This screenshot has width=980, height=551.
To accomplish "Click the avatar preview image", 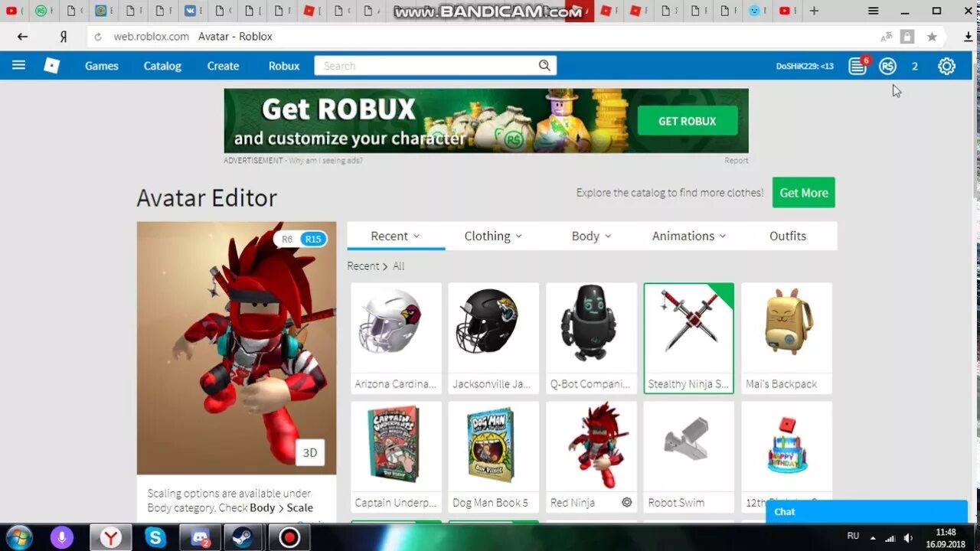I will (237, 348).
